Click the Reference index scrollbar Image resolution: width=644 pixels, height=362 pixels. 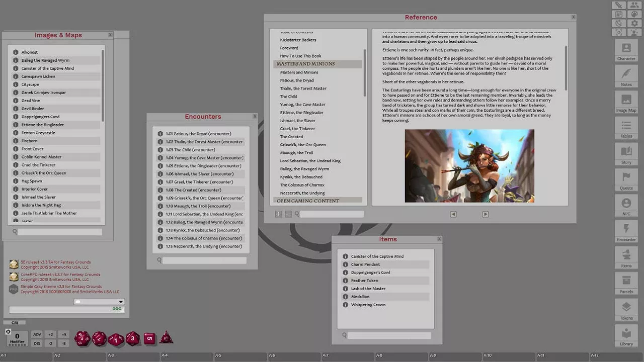tap(365, 73)
